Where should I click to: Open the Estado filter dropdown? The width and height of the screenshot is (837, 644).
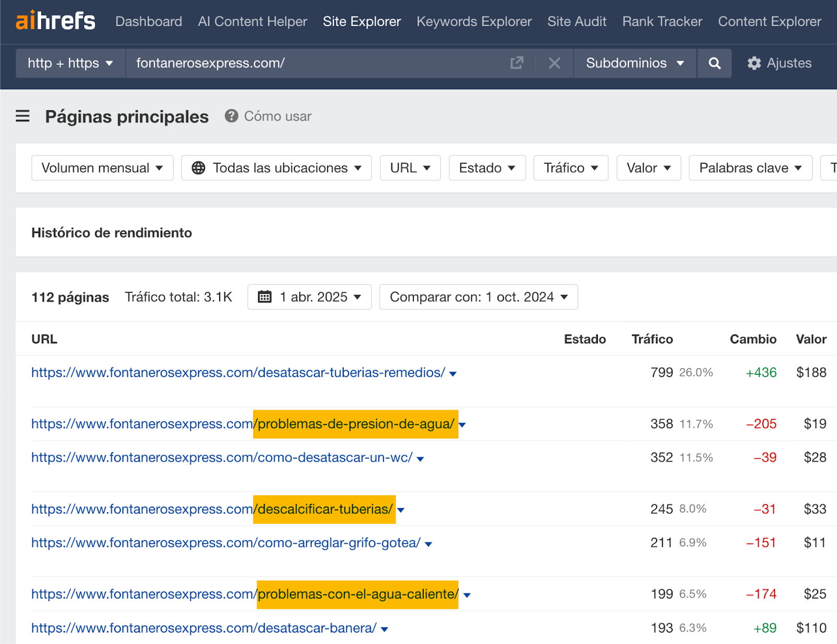[x=488, y=168]
